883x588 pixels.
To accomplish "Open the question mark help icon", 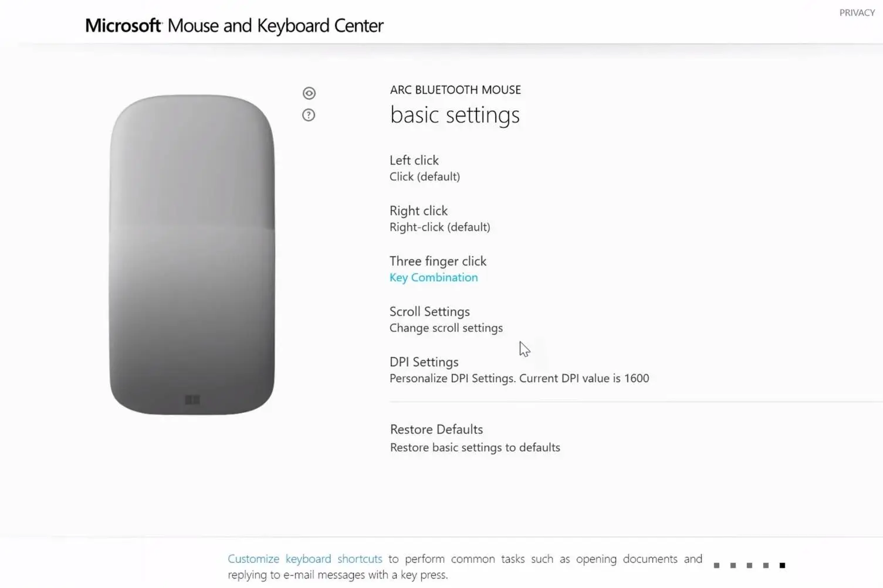I will (x=309, y=115).
